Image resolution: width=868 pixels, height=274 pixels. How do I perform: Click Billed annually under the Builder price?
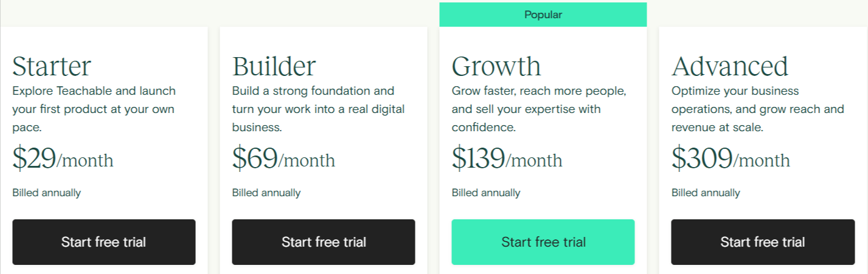tap(266, 193)
